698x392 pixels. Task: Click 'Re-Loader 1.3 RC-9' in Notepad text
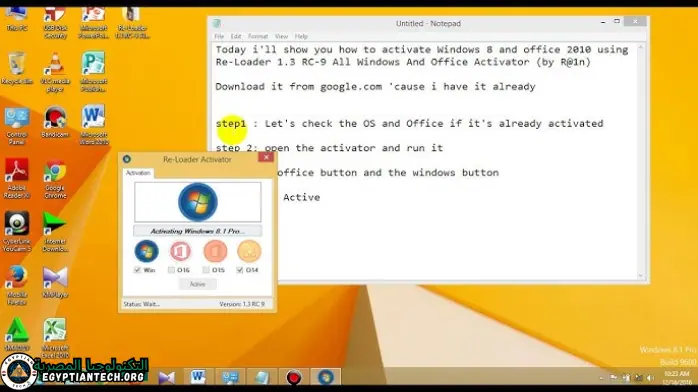(x=271, y=62)
